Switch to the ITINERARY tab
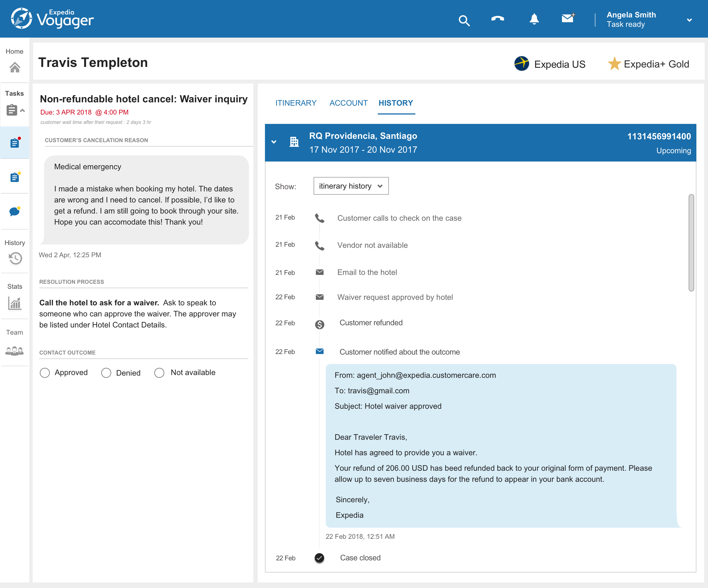The image size is (708, 588). click(x=296, y=103)
